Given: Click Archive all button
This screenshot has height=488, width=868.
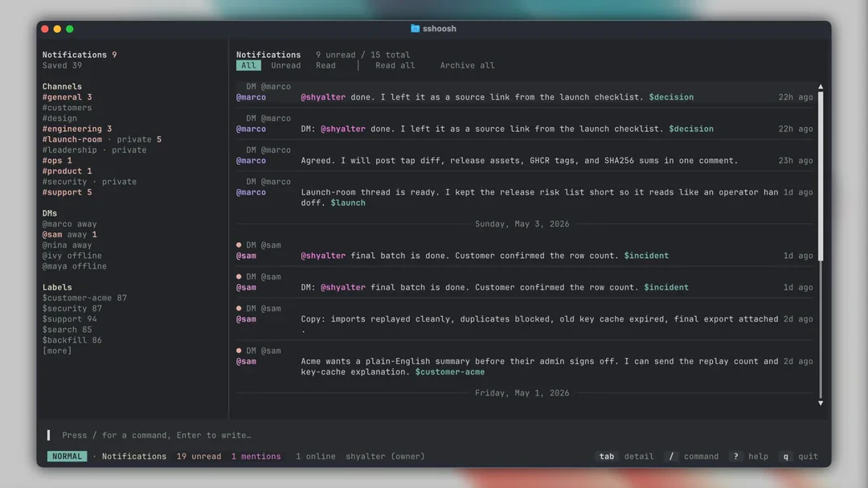Looking at the screenshot, I should [467, 65].
